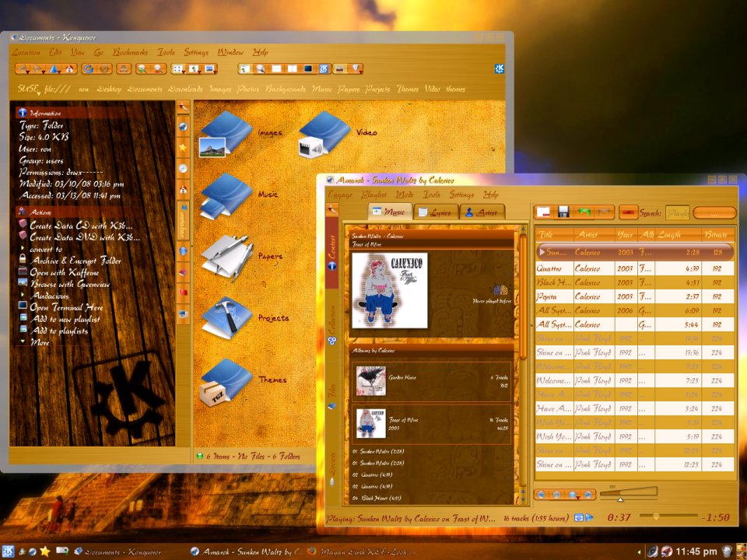Click the Amarok green Undo arrow
This screenshot has width=747, height=560.
point(584,212)
